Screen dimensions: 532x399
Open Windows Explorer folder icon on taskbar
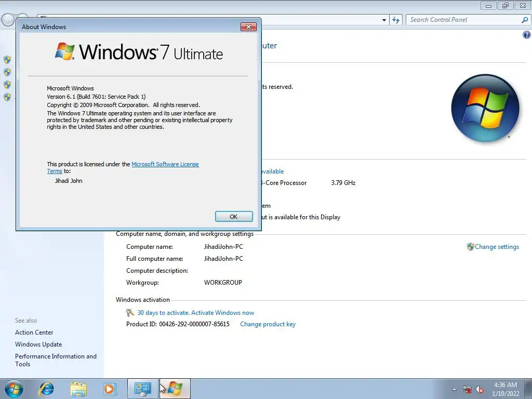pos(78,389)
